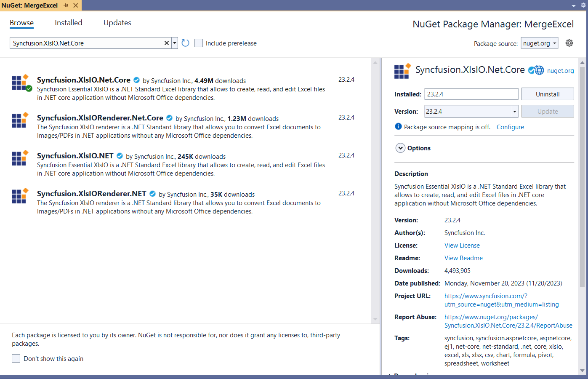The image size is (588, 379).
Task: Clear the search box text
Action: click(x=166, y=43)
